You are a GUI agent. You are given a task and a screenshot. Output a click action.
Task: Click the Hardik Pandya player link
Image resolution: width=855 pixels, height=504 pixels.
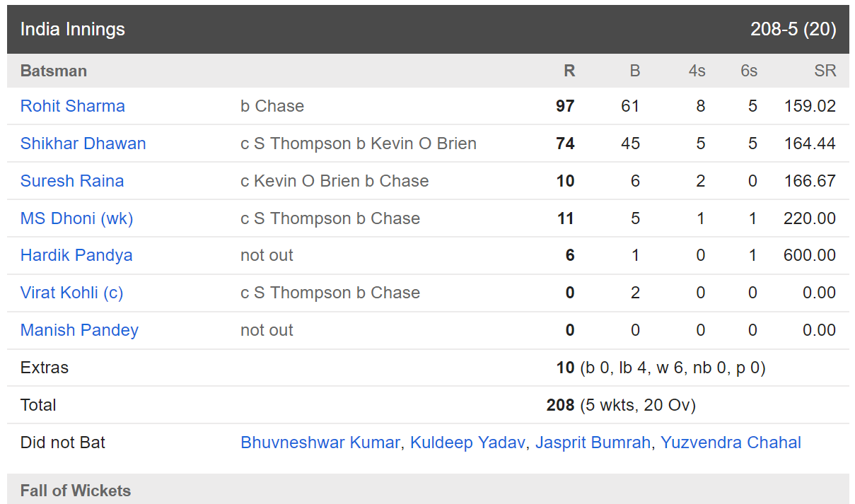(x=76, y=255)
